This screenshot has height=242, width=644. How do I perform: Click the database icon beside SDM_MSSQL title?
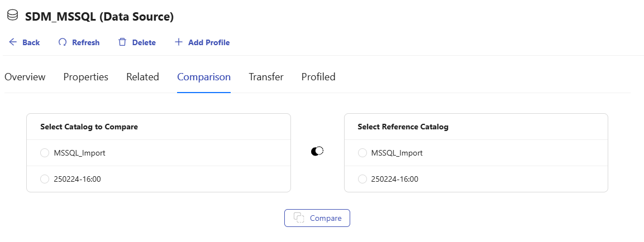point(12,16)
